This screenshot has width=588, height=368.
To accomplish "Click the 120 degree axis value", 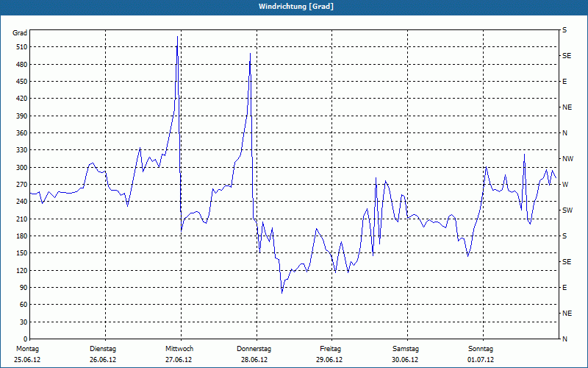I will 22,270.
